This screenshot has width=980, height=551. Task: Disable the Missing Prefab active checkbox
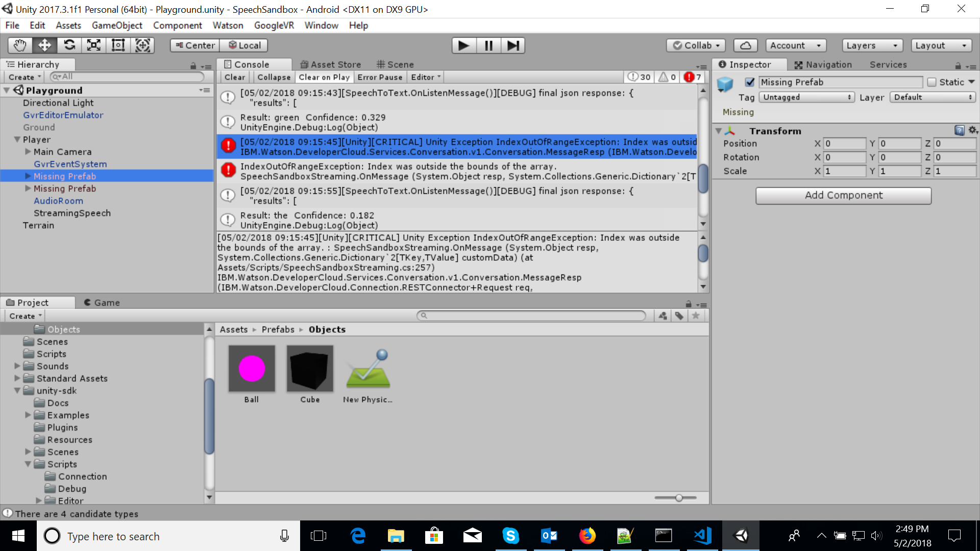(x=750, y=82)
